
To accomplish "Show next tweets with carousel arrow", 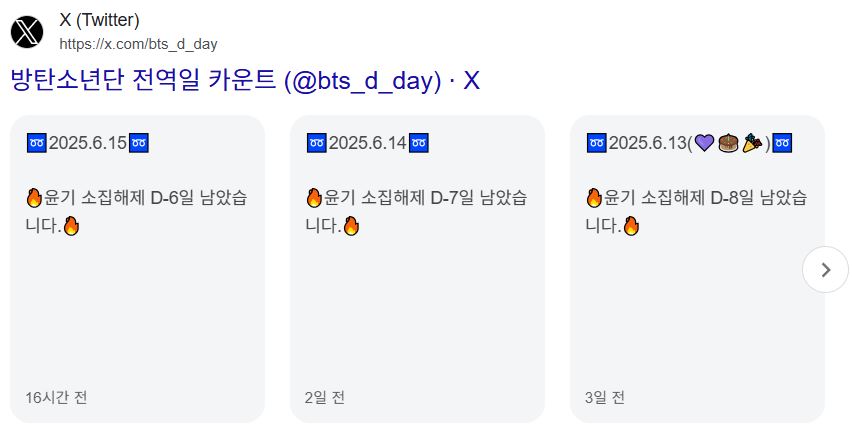I will click(x=825, y=269).
